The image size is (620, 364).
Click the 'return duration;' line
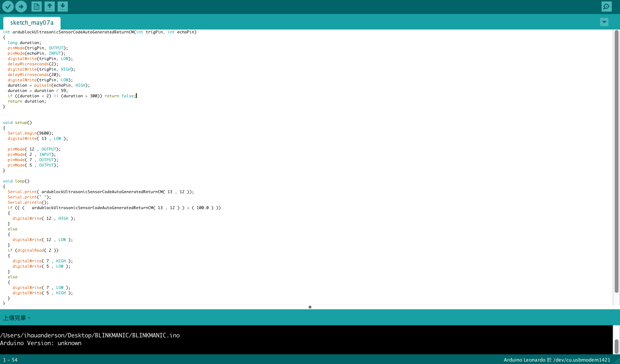click(27, 101)
